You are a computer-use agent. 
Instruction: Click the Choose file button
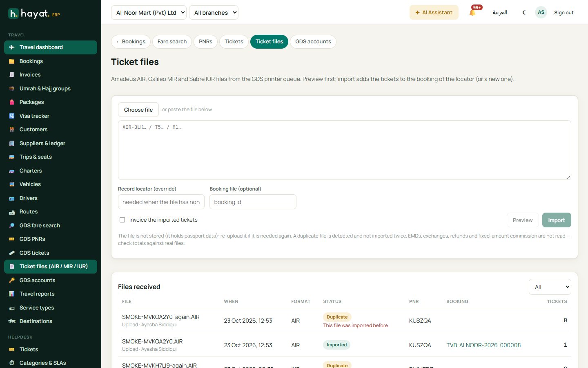(x=138, y=110)
